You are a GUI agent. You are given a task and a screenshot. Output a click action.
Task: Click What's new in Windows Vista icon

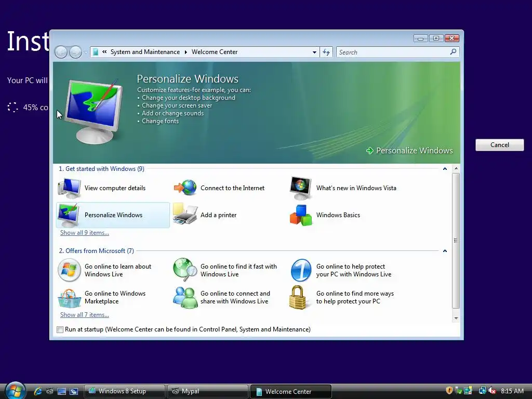click(x=301, y=188)
